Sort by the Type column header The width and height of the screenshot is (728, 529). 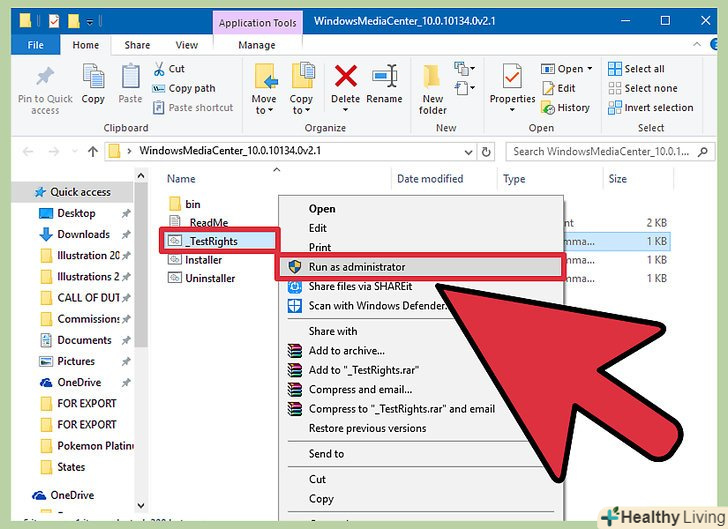(514, 179)
